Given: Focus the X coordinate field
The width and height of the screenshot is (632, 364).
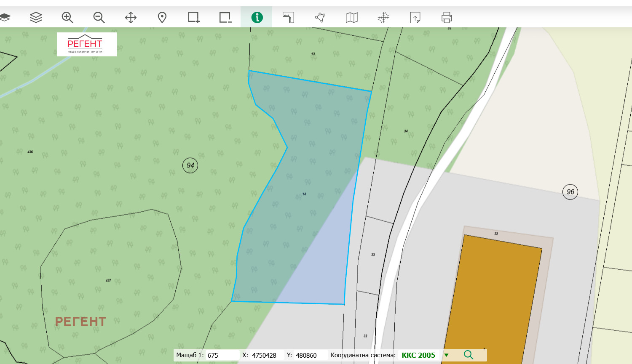Looking at the screenshot, I should click(266, 355).
